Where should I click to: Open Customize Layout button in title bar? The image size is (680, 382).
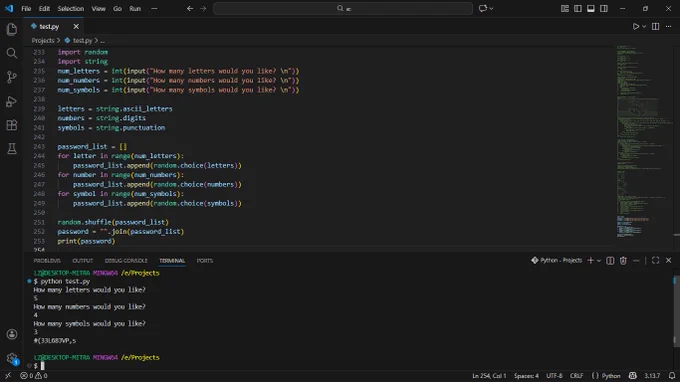click(x=565, y=9)
